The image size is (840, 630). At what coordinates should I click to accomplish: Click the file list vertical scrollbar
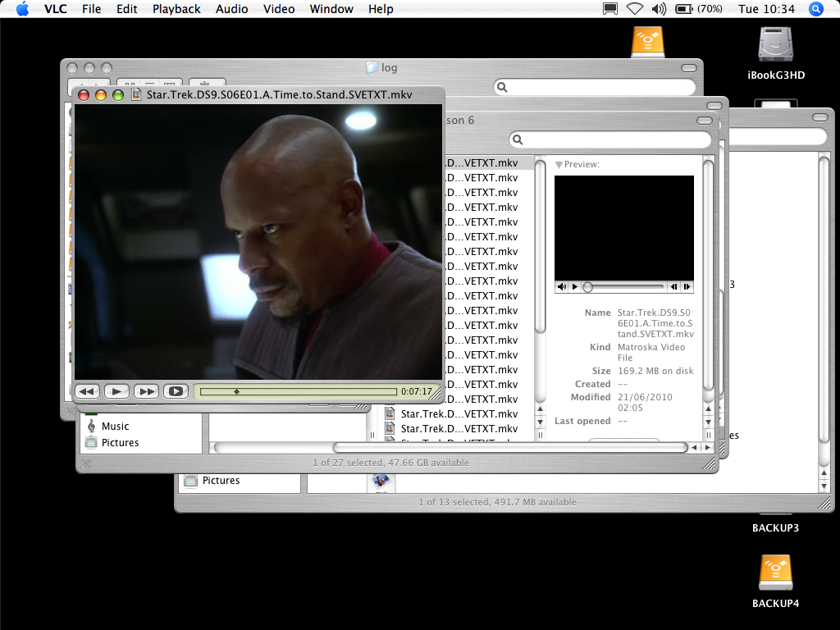click(x=540, y=244)
